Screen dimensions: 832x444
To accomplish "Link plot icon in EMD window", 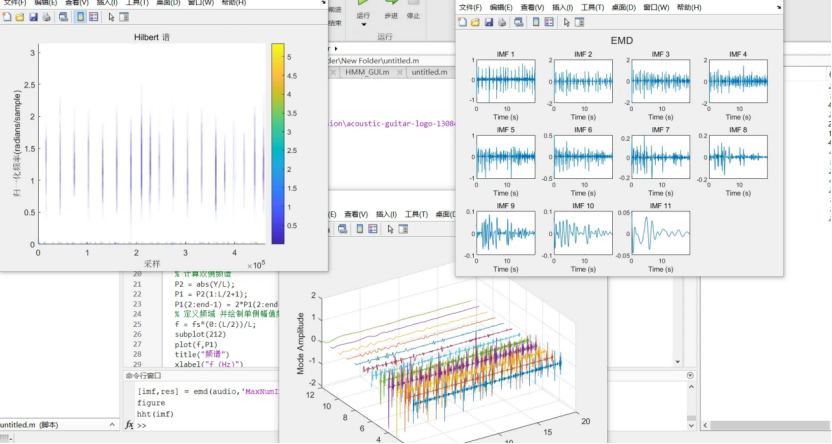I will pos(518,22).
